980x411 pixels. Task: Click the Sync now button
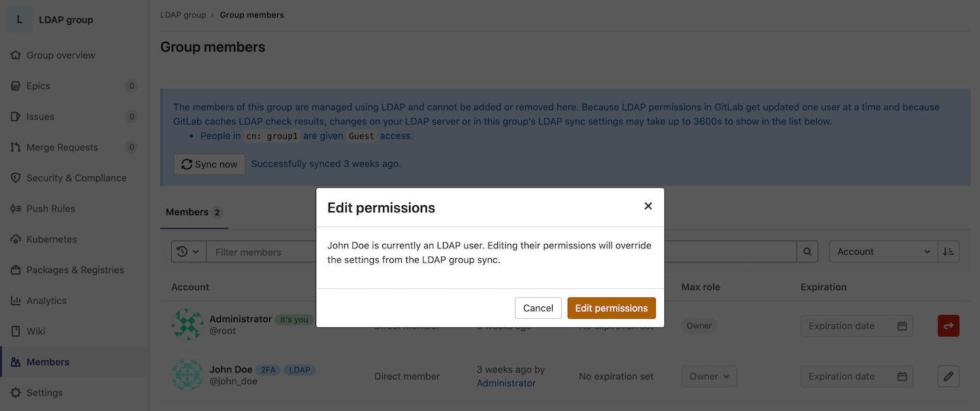pos(209,164)
